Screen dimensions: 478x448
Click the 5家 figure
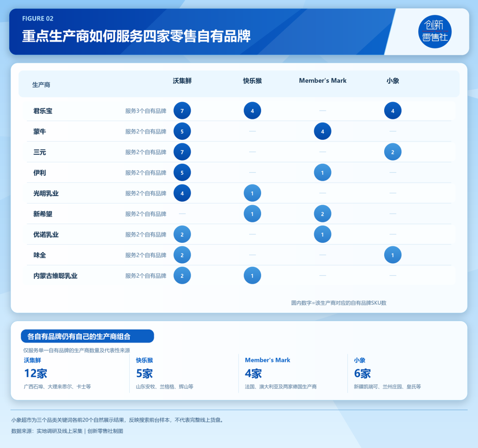click(x=144, y=373)
